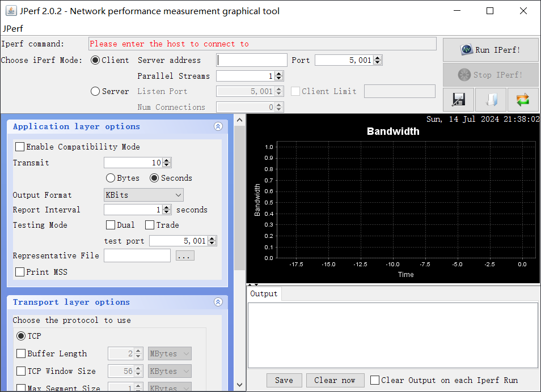Click the Clear now button
The image size is (541, 392).
tap(335, 380)
